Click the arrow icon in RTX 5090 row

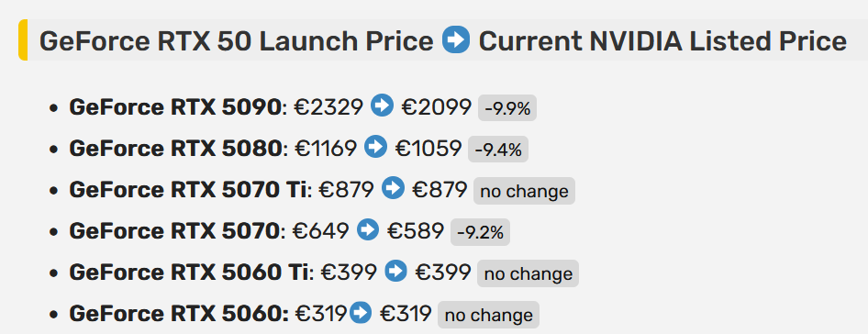point(382,106)
